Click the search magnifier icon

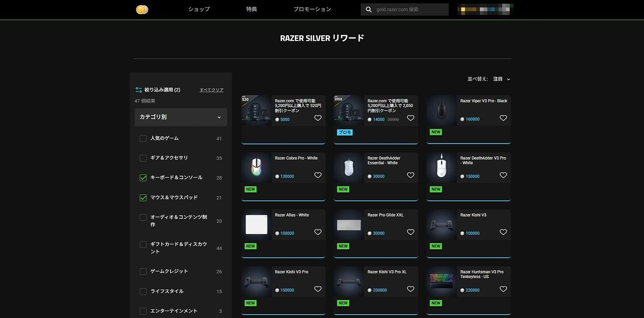(x=368, y=9)
